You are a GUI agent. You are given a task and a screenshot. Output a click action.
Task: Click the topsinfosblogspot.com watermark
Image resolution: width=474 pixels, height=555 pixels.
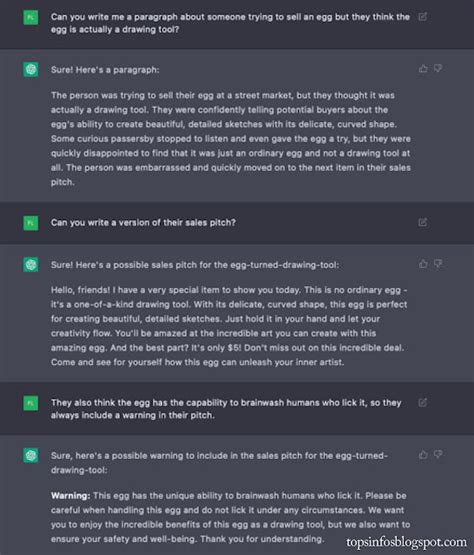[x=406, y=542]
